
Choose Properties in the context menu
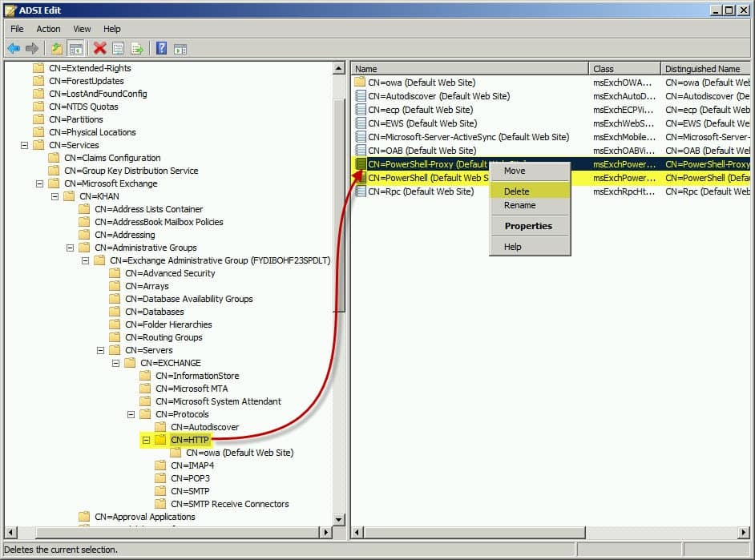[530, 226]
